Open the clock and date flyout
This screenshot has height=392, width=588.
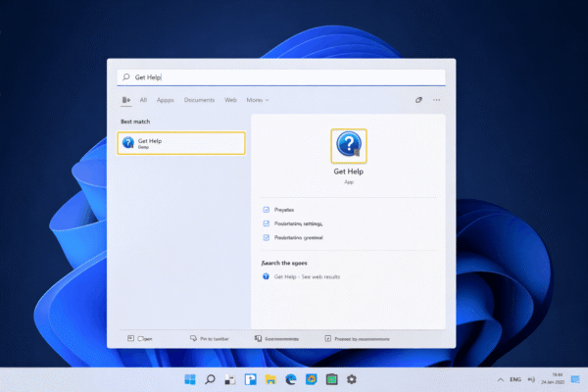point(553,379)
